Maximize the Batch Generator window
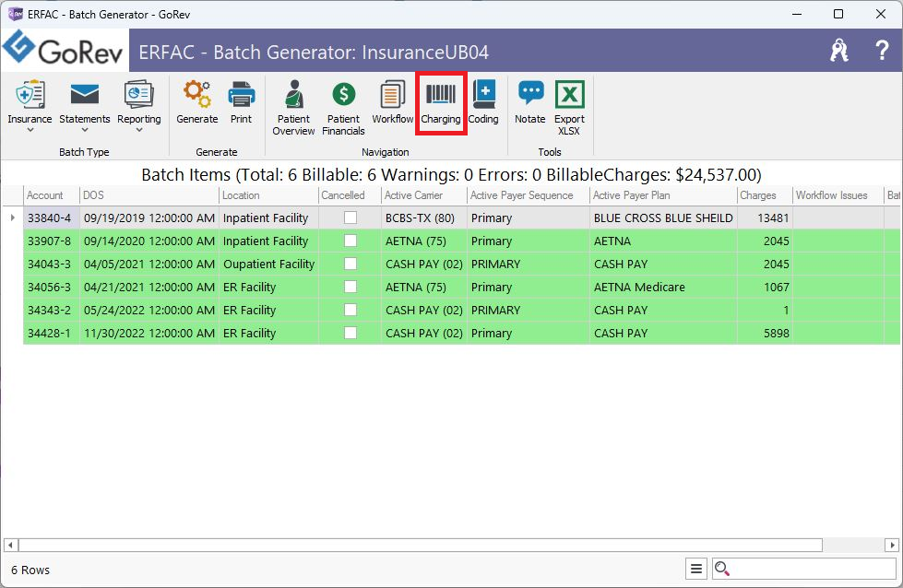This screenshot has height=588, width=903. pyautogui.click(x=838, y=14)
